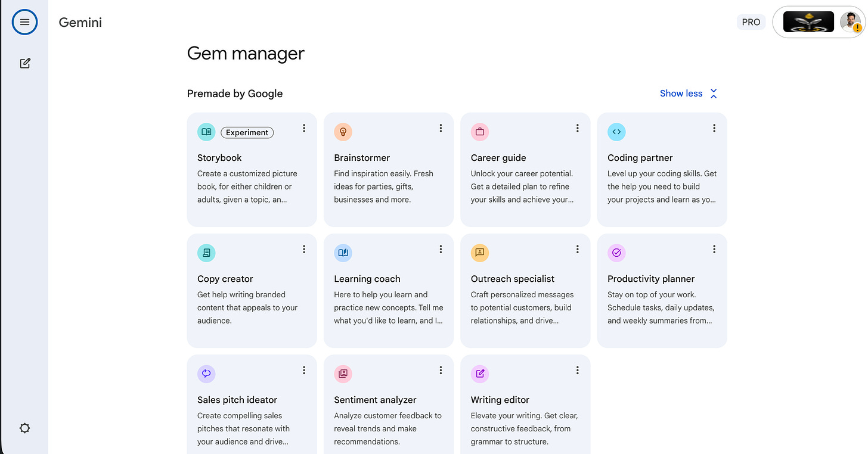
Task: Open the Brainstormer gem title
Action: point(362,158)
